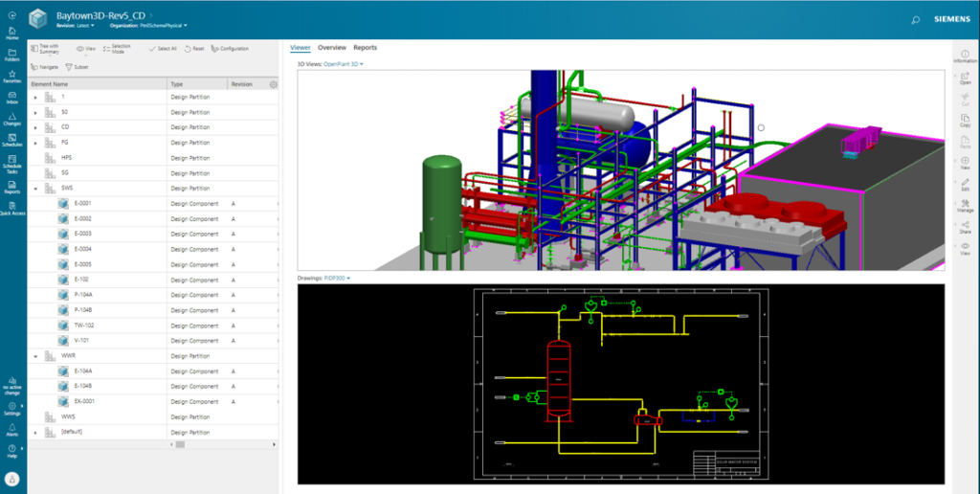Switch to the Reports tab

point(365,48)
